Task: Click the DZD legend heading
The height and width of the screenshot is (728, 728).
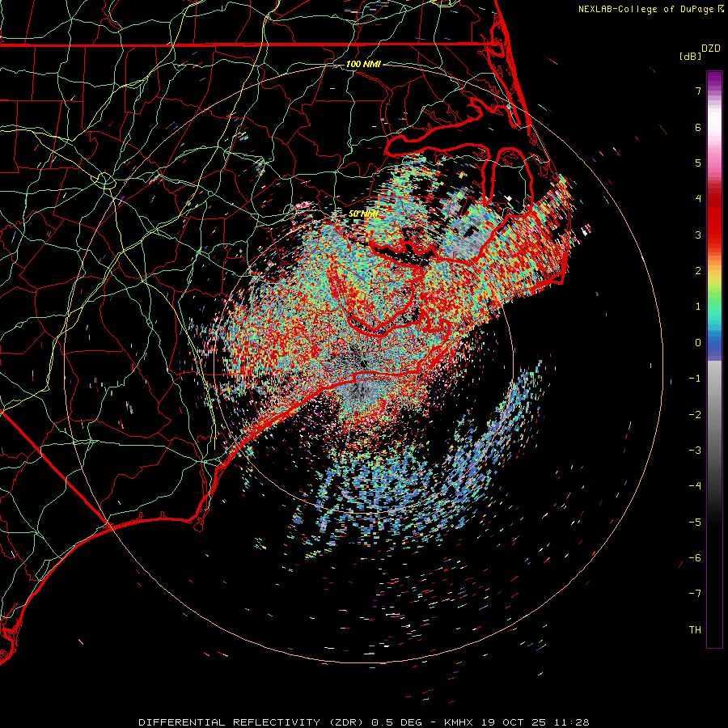Action: tap(711, 49)
